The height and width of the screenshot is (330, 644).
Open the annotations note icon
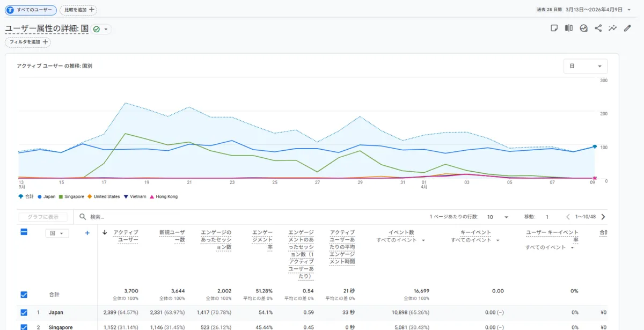(554, 28)
